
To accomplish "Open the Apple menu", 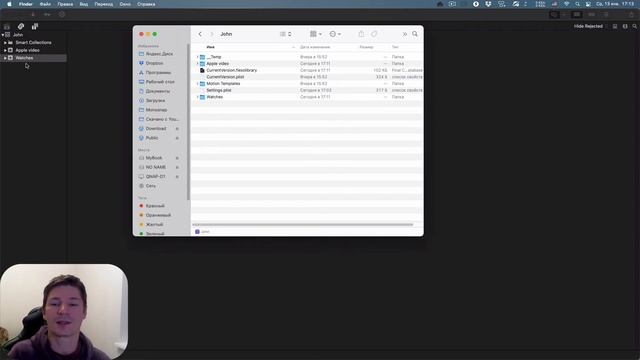I will tap(9, 4).
